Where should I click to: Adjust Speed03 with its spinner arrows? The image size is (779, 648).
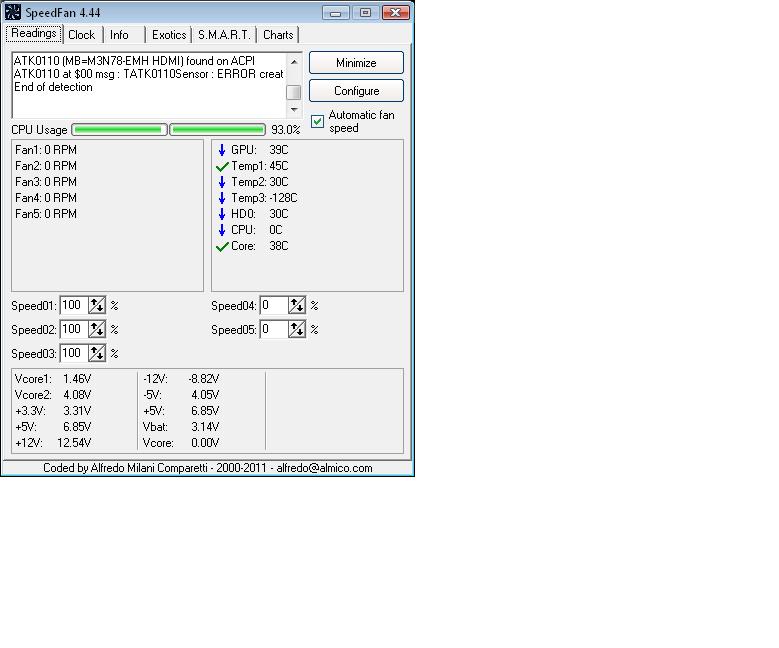[97, 353]
